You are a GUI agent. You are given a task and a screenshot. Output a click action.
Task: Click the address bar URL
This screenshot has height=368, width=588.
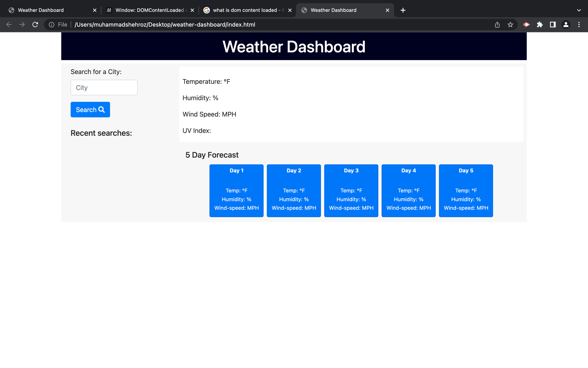tap(165, 25)
